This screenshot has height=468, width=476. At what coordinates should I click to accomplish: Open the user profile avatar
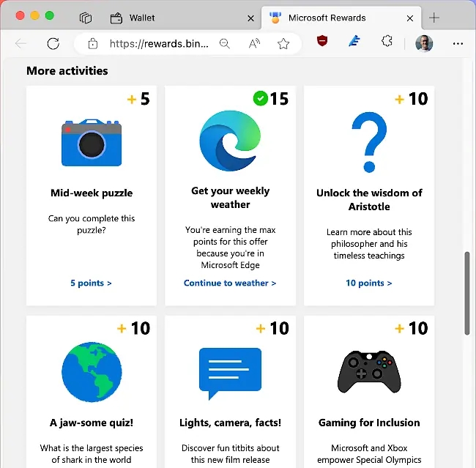424,44
